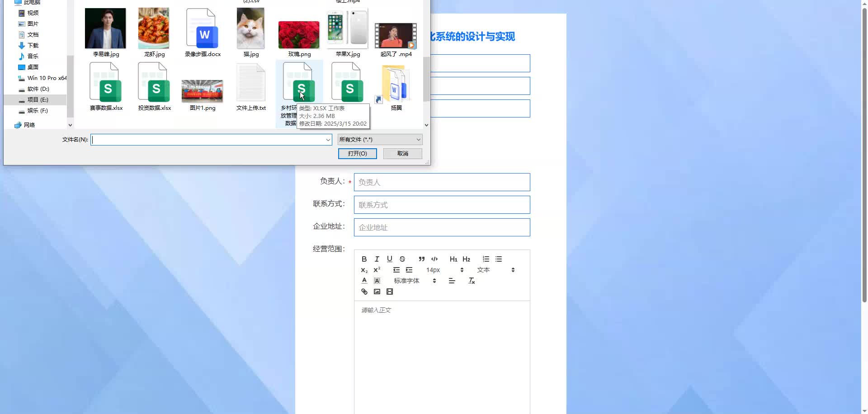Insert a hyperlink in the editor

[364, 292]
